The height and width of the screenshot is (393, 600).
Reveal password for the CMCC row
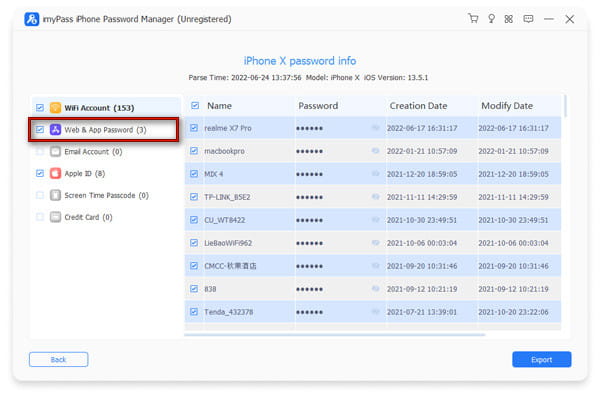[375, 266]
